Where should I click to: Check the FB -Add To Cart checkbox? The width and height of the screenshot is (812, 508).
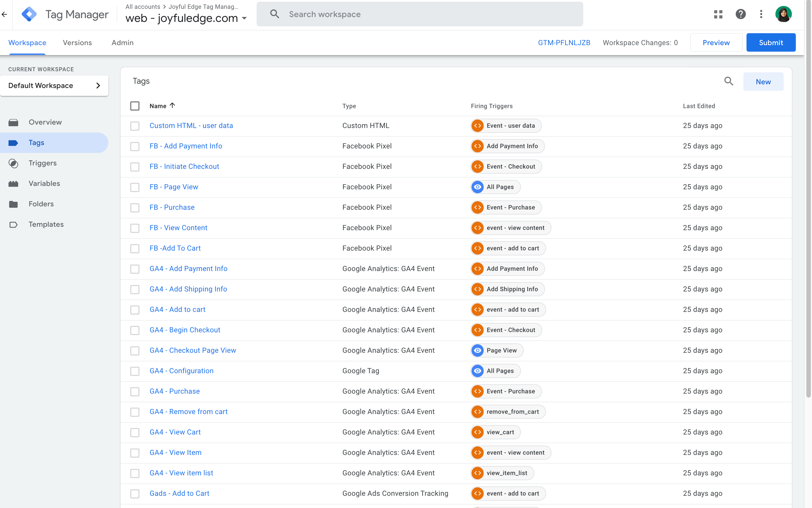(135, 249)
